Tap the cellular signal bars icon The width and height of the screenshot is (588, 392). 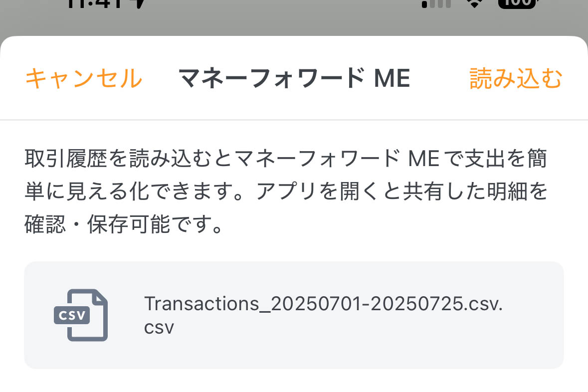click(435, 4)
